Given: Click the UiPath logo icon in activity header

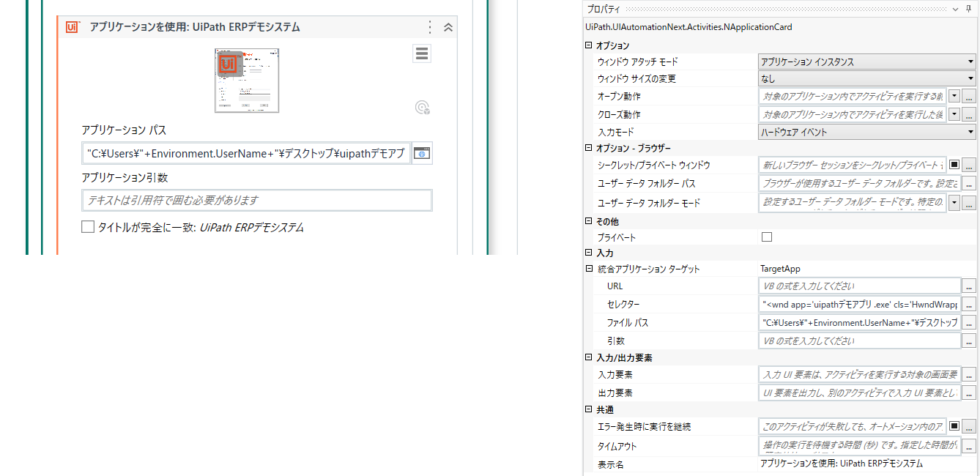Looking at the screenshot, I should tap(72, 27).
